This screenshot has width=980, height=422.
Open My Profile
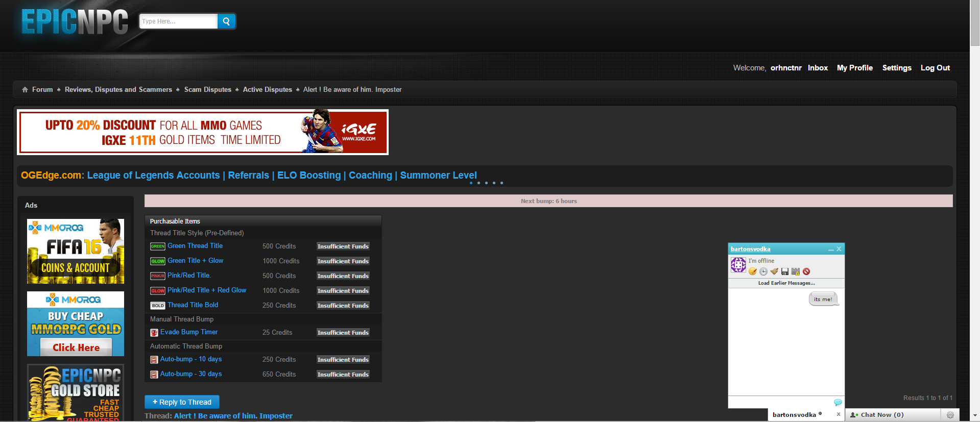pyautogui.click(x=855, y=68)
